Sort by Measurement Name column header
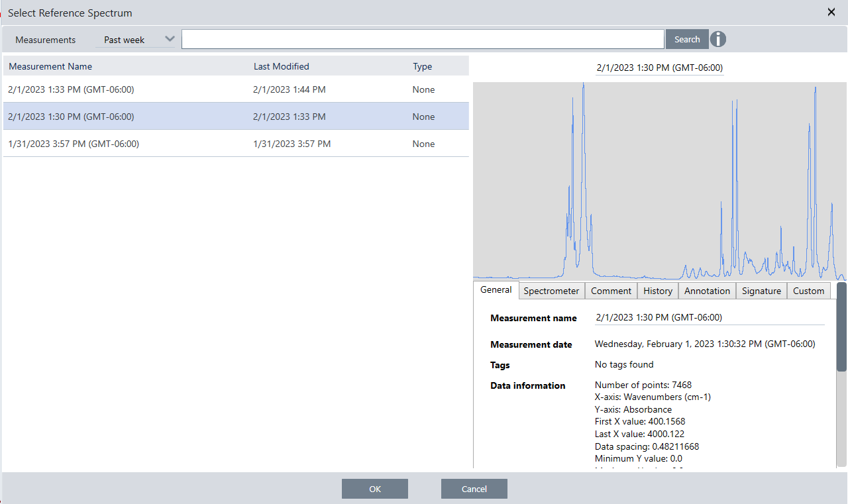 tap(51, 66)
